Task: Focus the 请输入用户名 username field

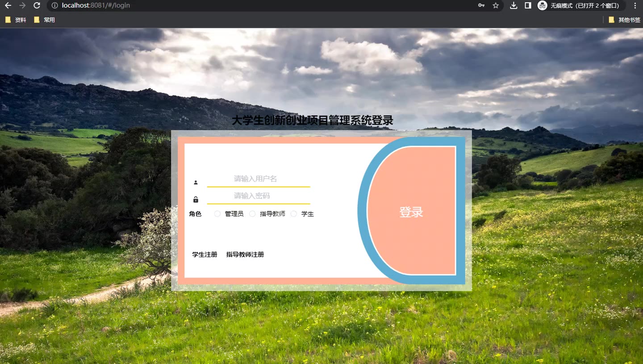Action: 259,179
